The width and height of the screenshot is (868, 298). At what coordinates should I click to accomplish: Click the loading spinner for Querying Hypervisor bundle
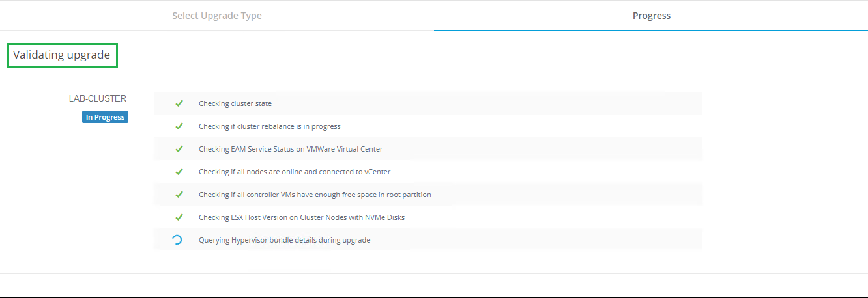(177, 240)
